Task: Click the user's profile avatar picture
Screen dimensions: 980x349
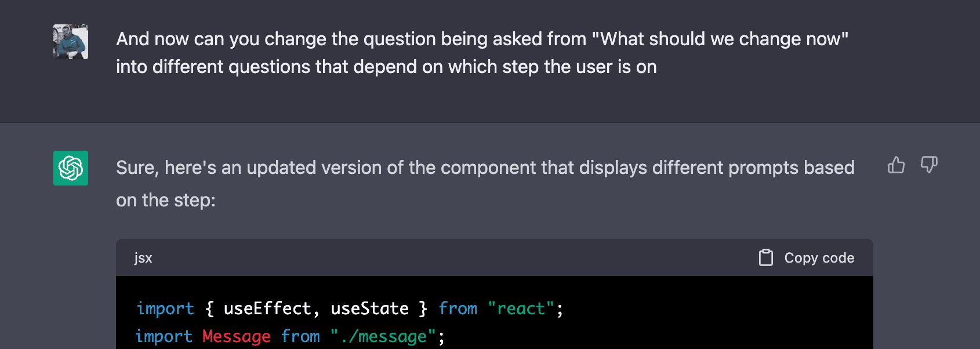Action: pyautogui.click(x=71, y=42)
